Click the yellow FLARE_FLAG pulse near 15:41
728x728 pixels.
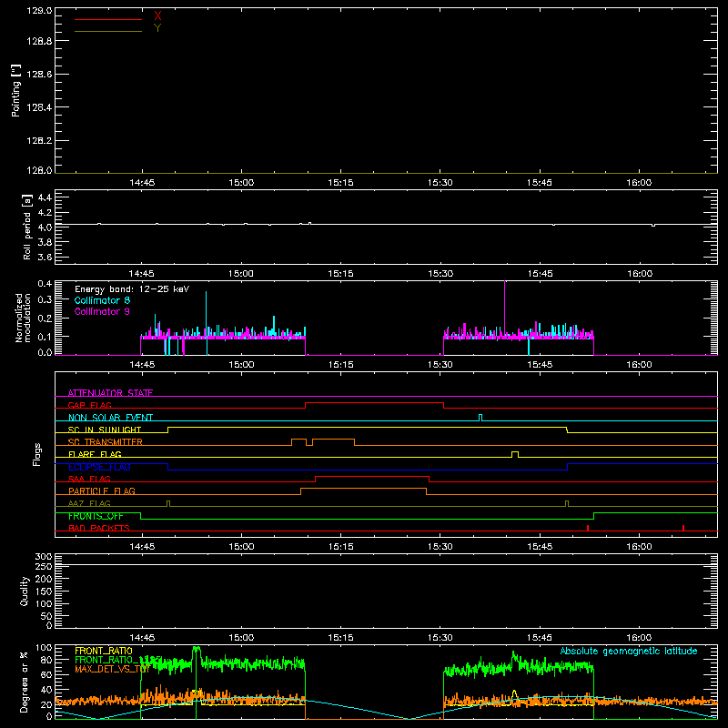tap(515, 454)
